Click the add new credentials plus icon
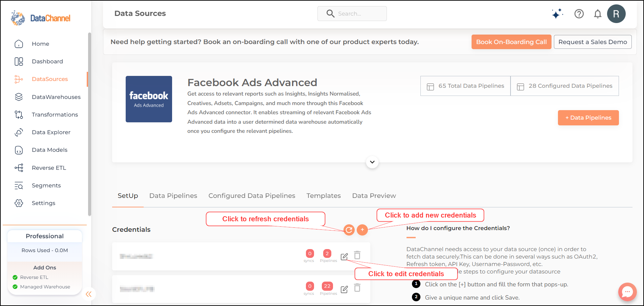This screenshot has height=306, width=644. pyautogui.click(x=362, y=230)
